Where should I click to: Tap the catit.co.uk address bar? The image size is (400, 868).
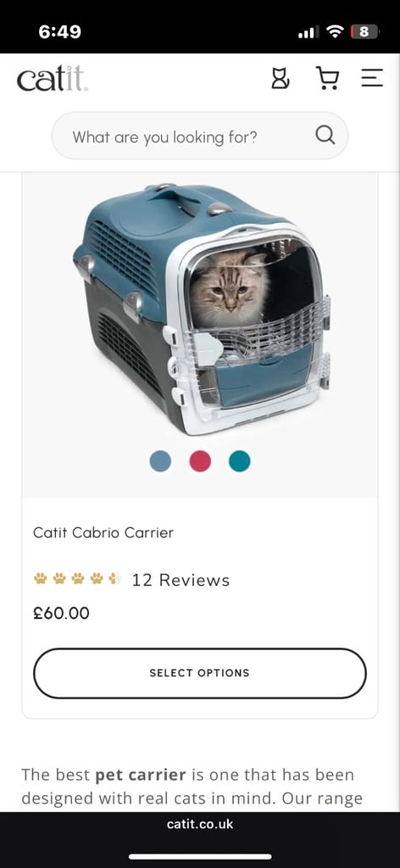200,824
